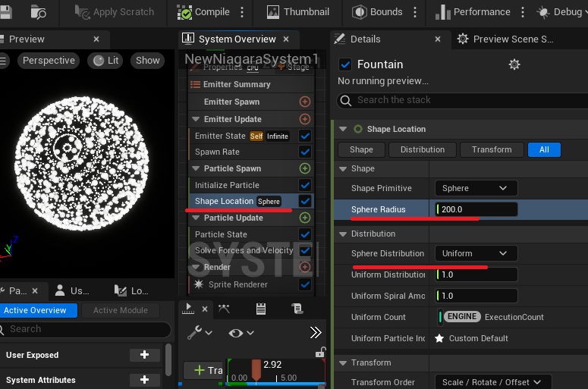Screen dimensions: 588x389
Task: Add a module to Emitter Update
Action: click(x=305, y=119)
